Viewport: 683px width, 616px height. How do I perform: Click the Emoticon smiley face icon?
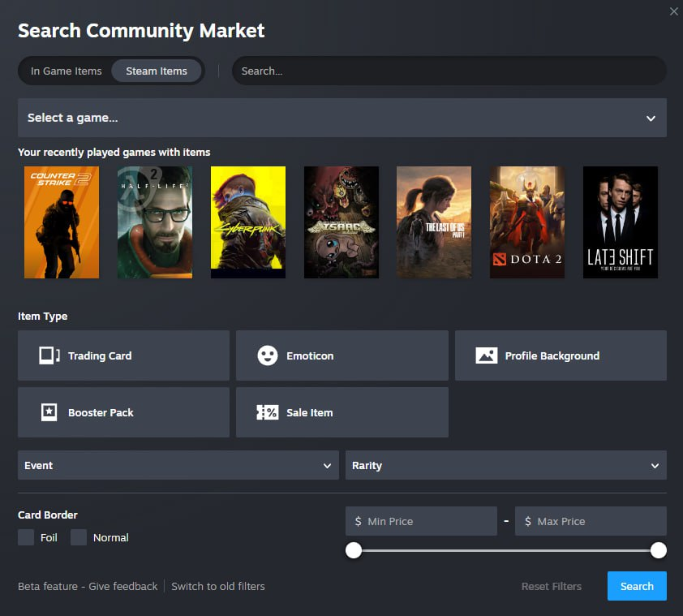pos(268,355)
